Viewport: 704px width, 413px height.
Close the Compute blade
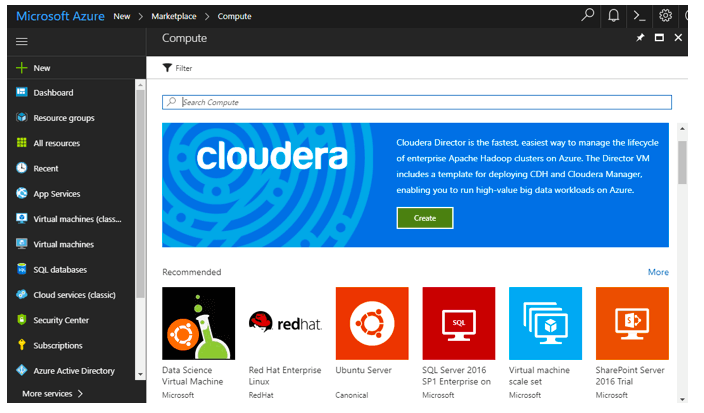pyautogui.click(x=678, y=38)
